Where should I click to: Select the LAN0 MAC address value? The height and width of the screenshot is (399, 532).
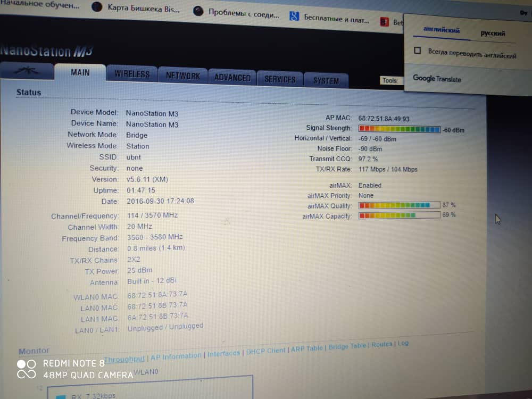coord(157,305)
